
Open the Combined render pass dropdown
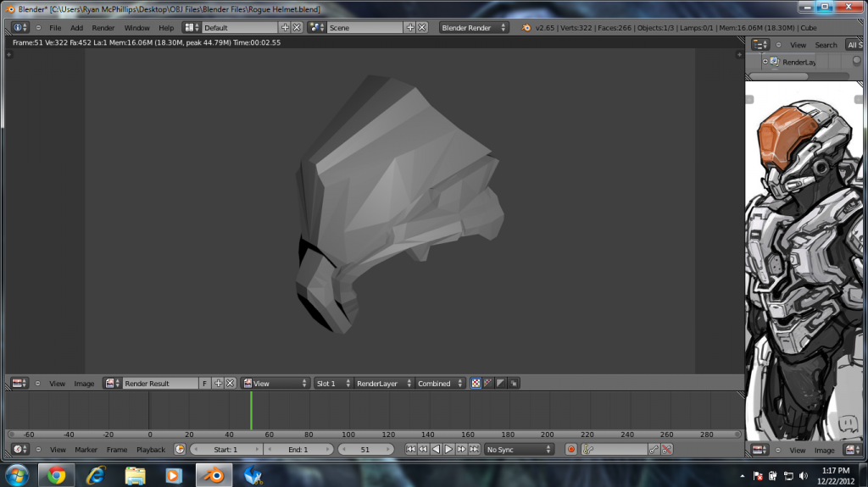point(441,383)
